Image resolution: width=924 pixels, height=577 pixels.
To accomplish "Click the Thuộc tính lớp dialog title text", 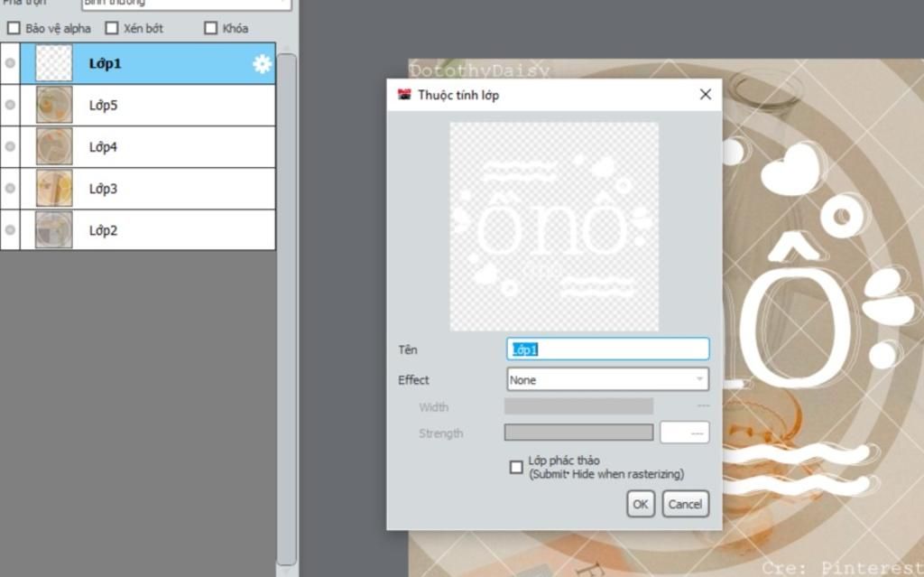I will [458, 95].
